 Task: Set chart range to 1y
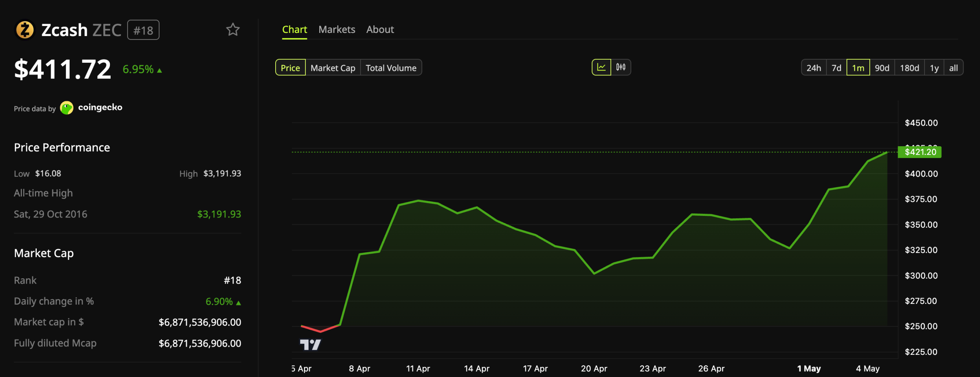(x=934, y=68)
